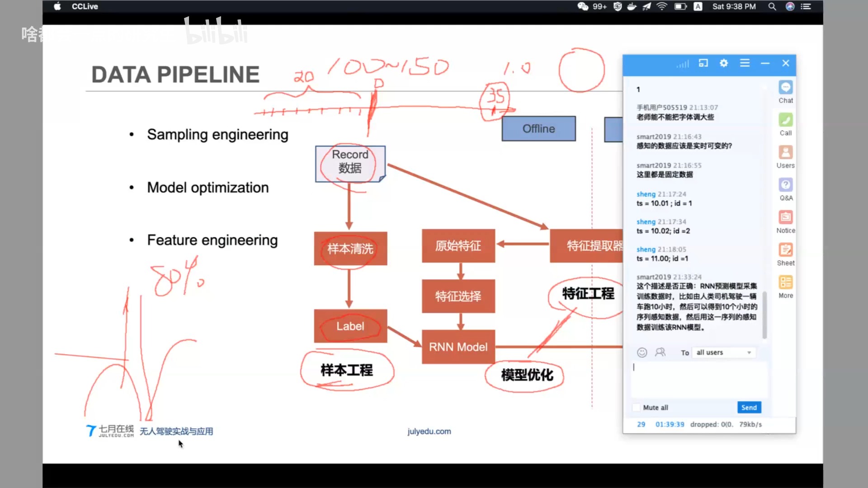Viewport: 868px width, 488px height.
Task: Check the connection signal strength icon
Action: tap(683, 64)
